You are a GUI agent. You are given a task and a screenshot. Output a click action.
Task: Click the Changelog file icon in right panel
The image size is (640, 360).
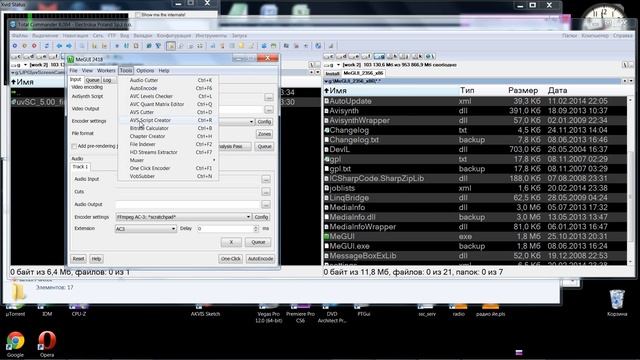coord(327,130)
